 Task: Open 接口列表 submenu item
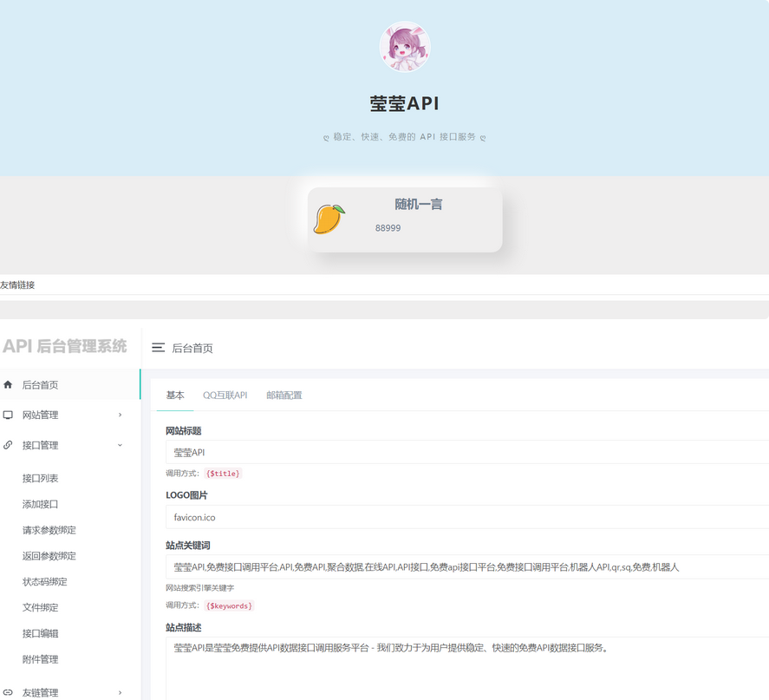(40, 478)
